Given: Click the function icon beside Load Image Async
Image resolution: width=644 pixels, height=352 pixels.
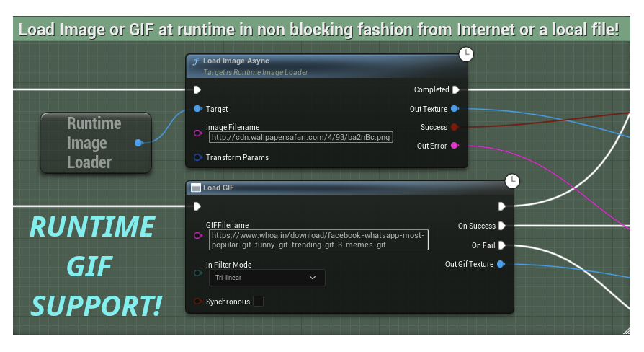Looking at the screenshot, I should click(196, 61).
